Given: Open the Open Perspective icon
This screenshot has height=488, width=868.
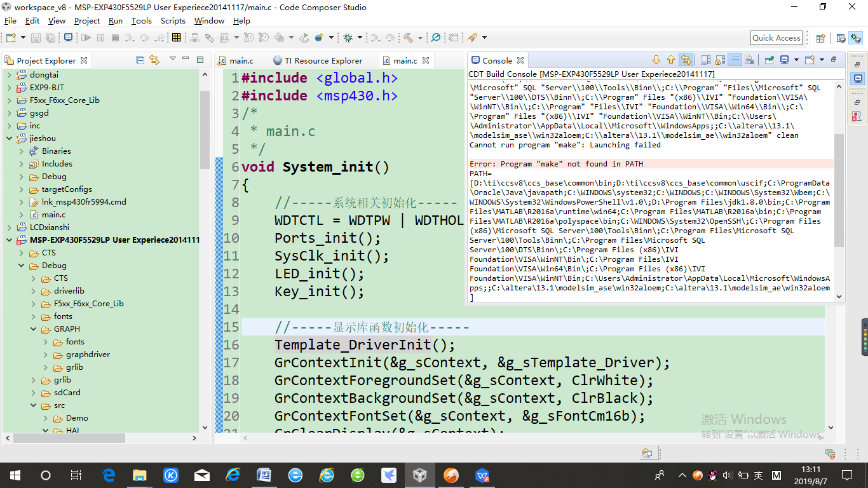Looking at the screenshot, I should tap(820, 38).
